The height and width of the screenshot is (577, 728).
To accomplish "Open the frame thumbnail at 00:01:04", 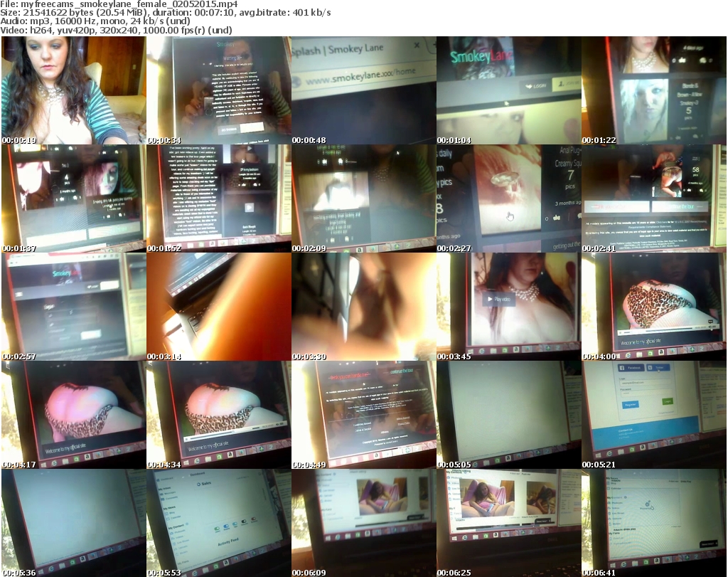I will point(508,90).
